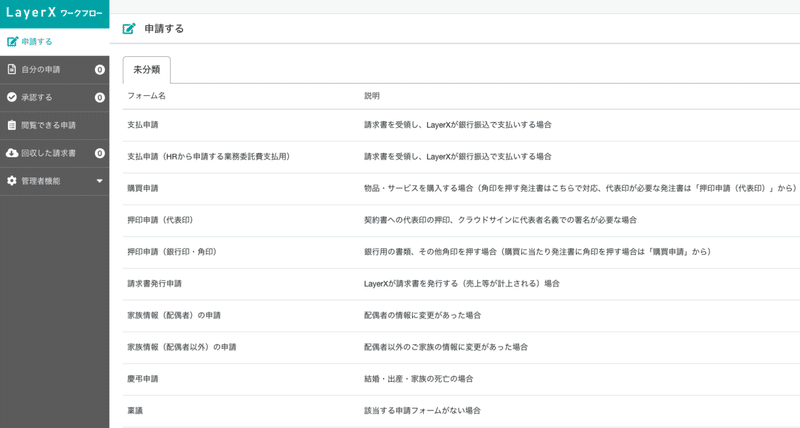This screenshot has height=428, width=800.
Task: Click the checkmark icon beside 承認する
Action: coord(12,97)
